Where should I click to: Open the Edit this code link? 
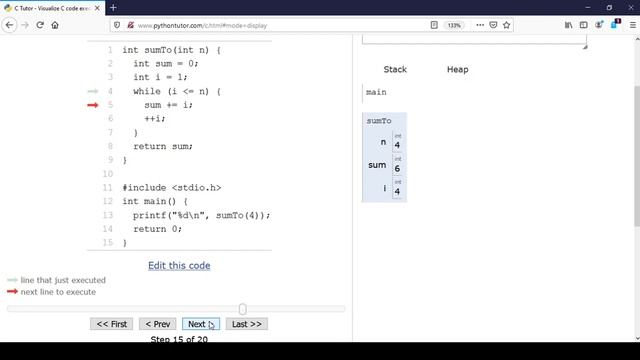pos(179,266)
